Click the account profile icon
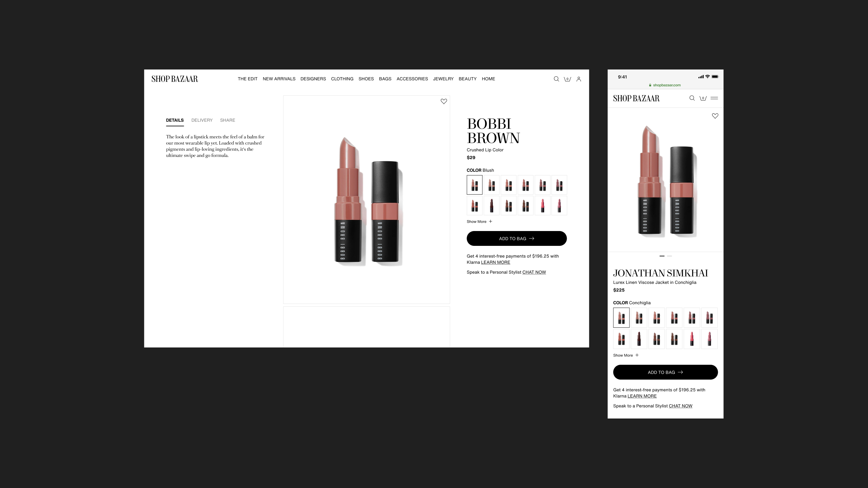The image size is (868, 488). [x=578, y=79]
